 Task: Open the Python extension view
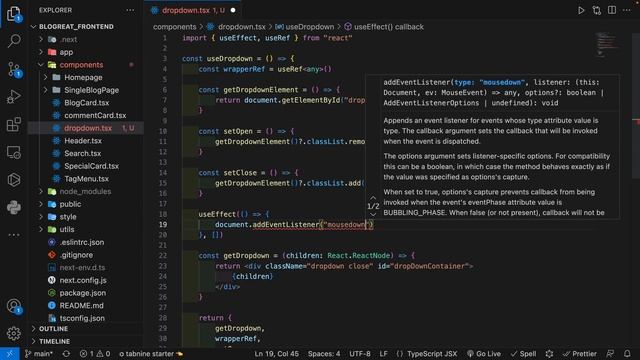click(x=13, y=207)
